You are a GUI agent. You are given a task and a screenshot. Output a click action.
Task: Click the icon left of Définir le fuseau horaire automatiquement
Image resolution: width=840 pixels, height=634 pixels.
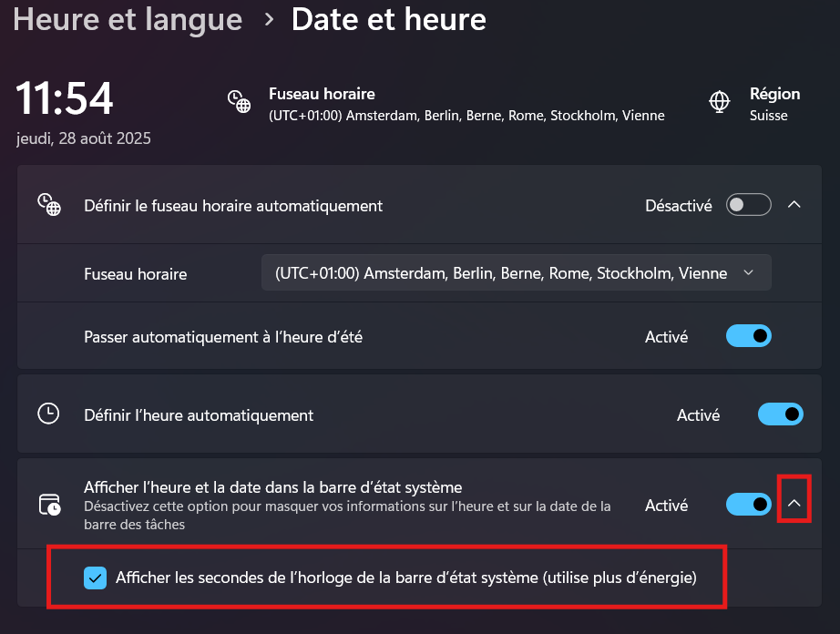(x=49, y=205)
